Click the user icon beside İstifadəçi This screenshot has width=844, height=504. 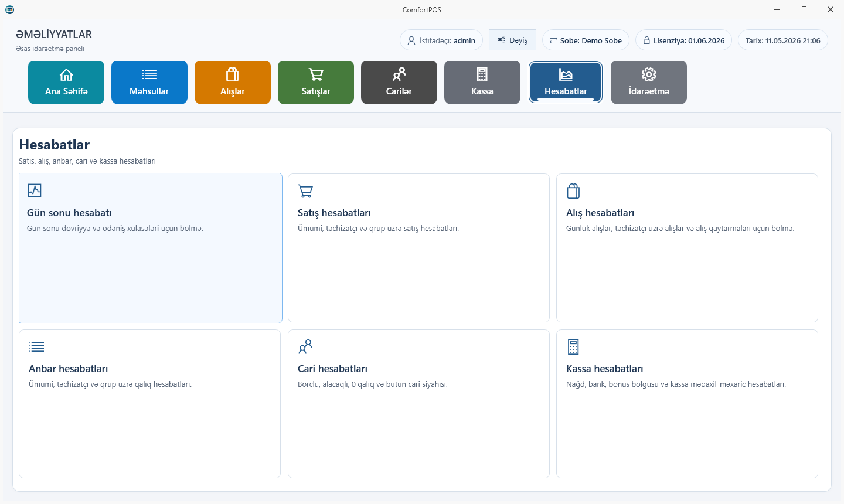click(x=411, y=40)
